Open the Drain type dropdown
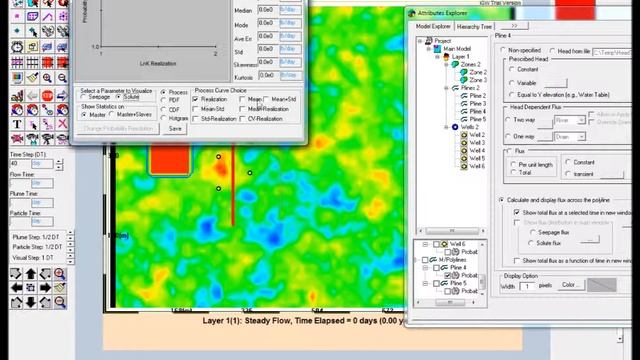The width and height of the screenshot is (640, 360). click(x=581, y=137)
